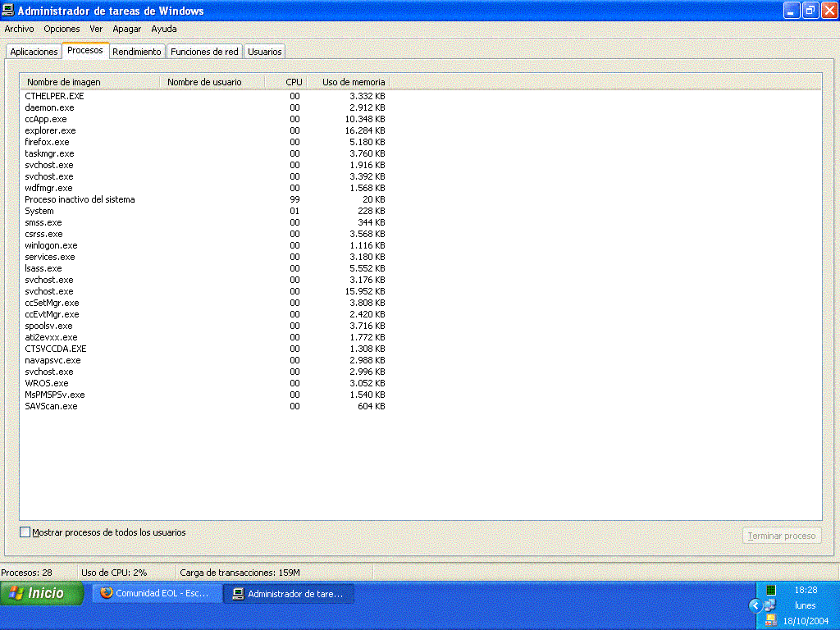
Task: Sort by Uso de memoria column
Action: click(348, 82)
